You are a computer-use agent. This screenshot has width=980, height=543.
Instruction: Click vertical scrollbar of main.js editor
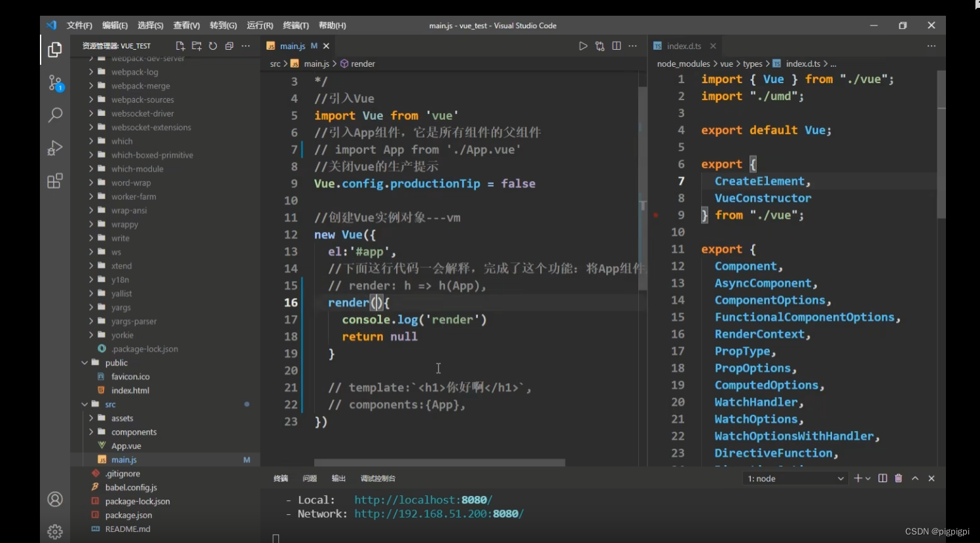[643, 189]
